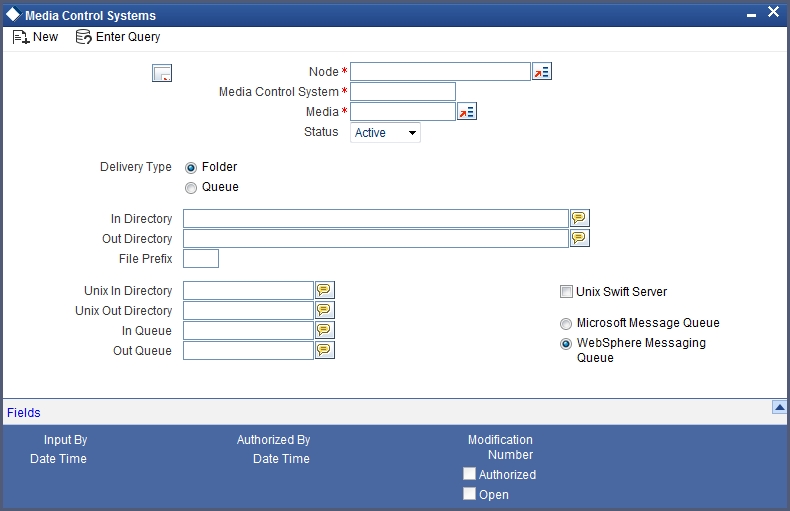Select Queue delivery type
The height and width of the screenshot is (511, 790).
point(191,188)
